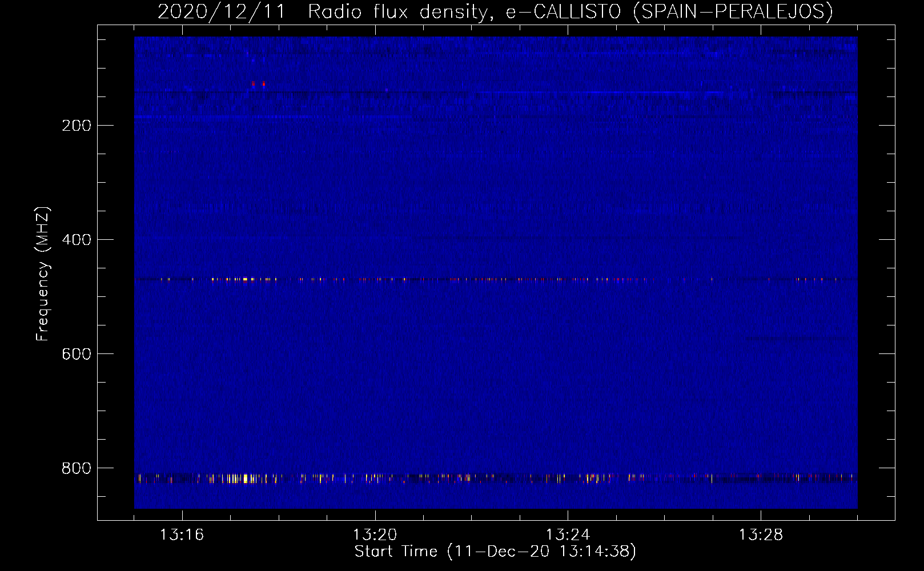
Task: Click the 800 frequency tick label
Action: (77, 468)
